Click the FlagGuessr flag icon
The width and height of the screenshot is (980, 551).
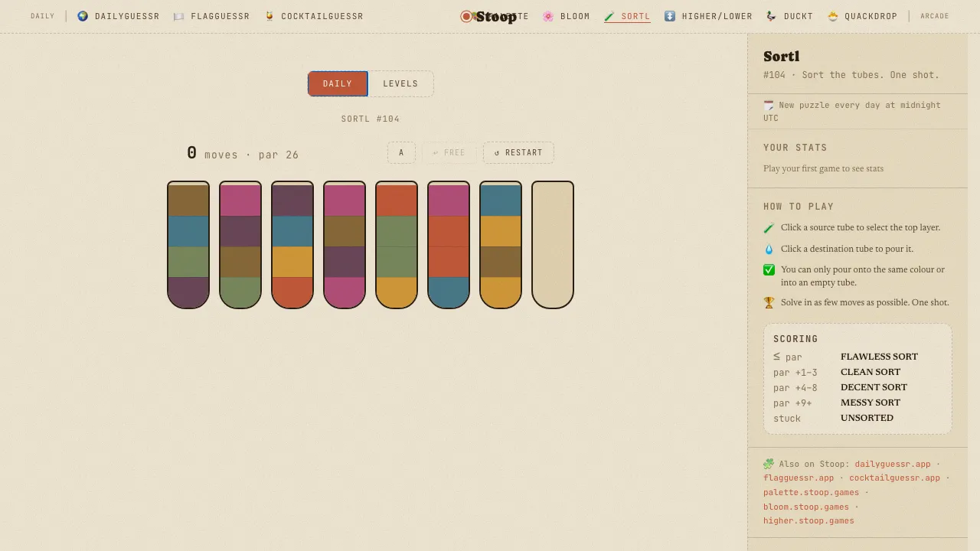[x=178, y=16]
